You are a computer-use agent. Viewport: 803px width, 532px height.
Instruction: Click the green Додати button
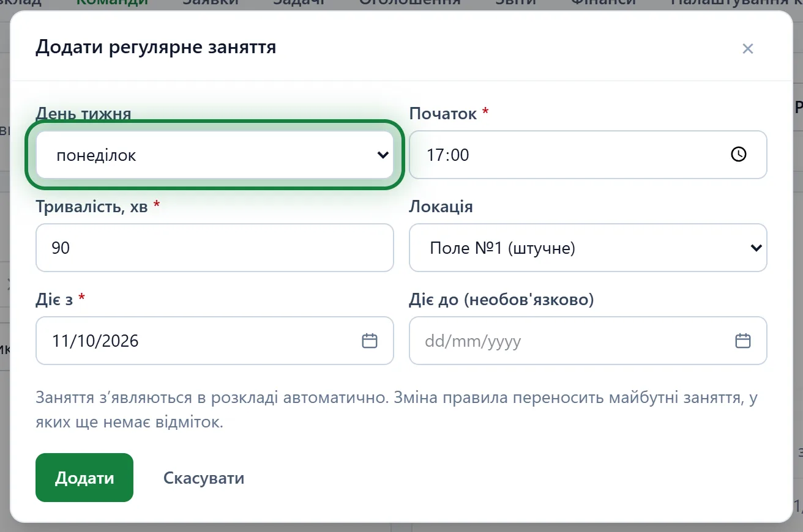click(x=84, y=478)
